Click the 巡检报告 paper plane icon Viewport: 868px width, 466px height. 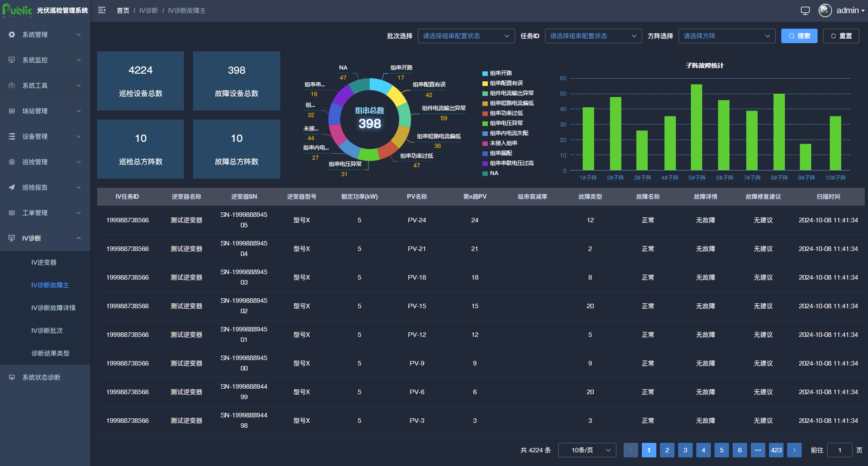(x=12, y=187)
